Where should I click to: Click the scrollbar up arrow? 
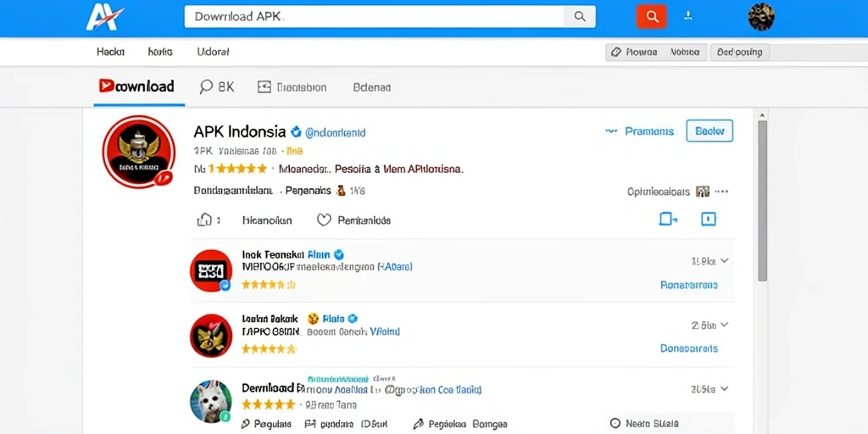tap(762, 114)
